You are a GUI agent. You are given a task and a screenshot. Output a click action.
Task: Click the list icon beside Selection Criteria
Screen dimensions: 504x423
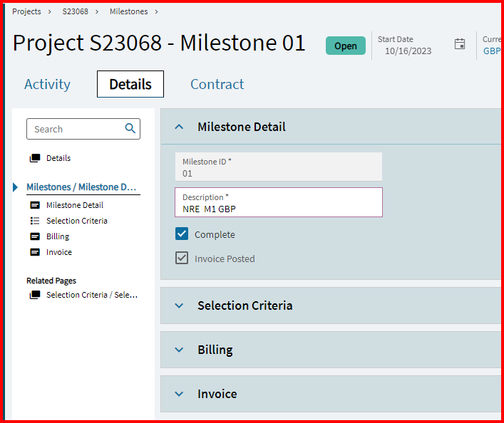click(x=35, y=221)
